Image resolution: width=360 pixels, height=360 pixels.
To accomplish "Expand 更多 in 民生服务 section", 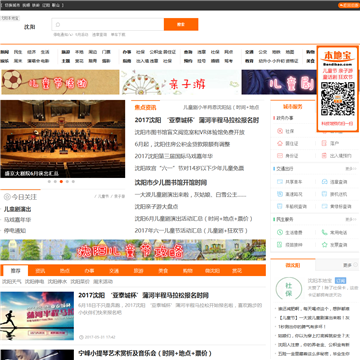I will click(350, 220).
